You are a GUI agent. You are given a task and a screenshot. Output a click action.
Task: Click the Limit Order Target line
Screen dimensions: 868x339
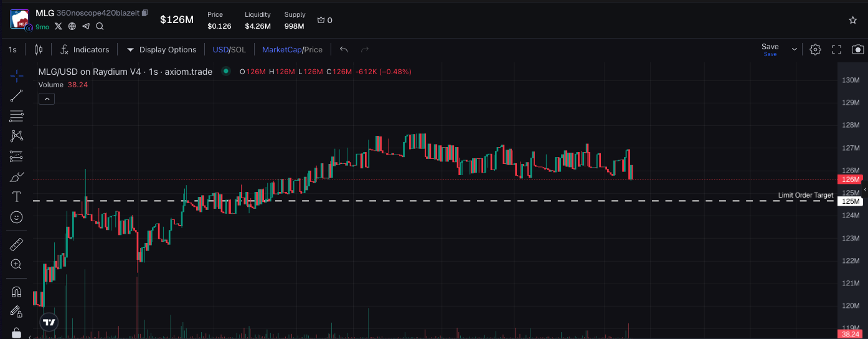pos(436,201)
